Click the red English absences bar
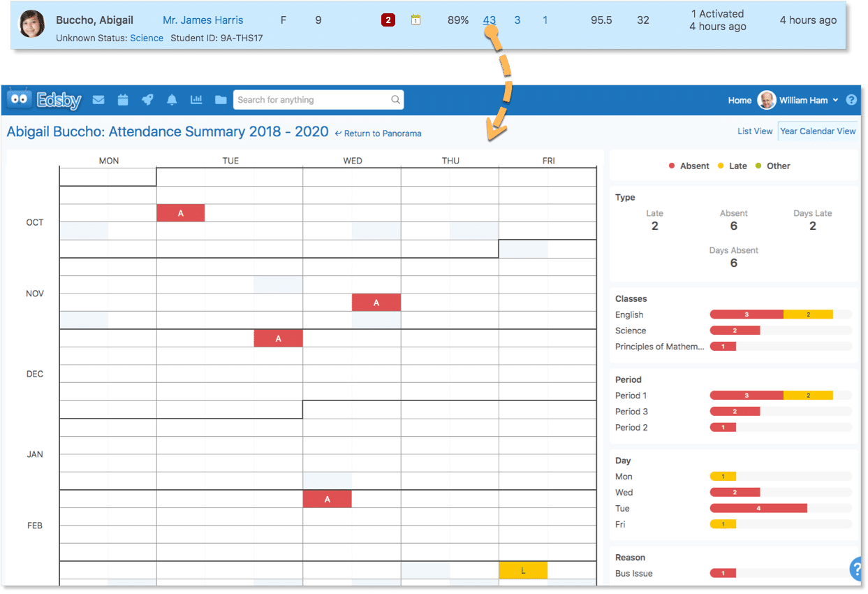 (746, 314)
